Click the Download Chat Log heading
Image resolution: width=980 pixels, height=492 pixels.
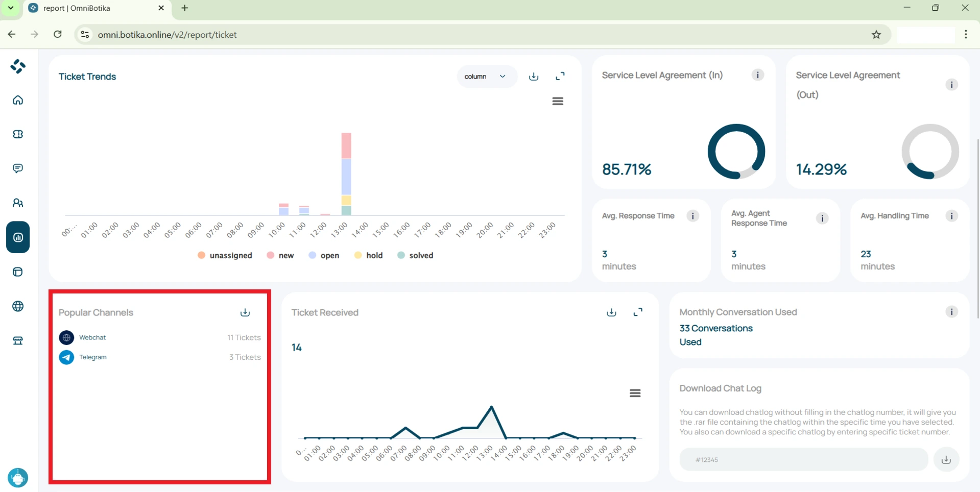pos(720,388)
